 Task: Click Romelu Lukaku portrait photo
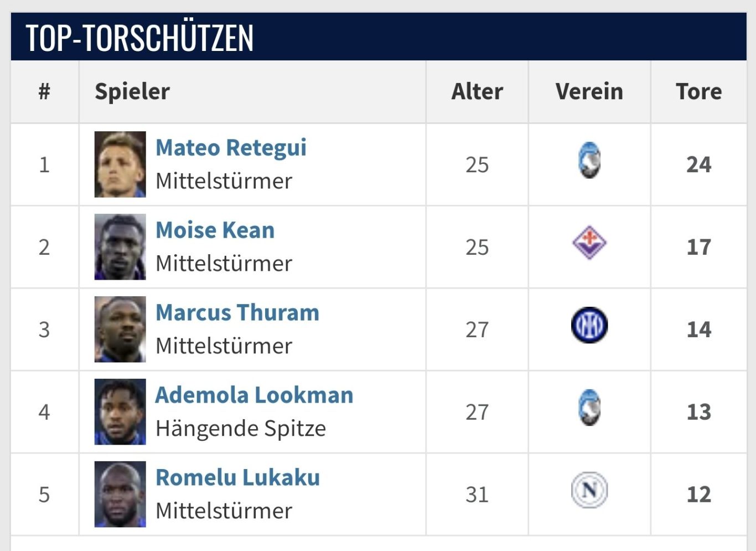[120, 495]
